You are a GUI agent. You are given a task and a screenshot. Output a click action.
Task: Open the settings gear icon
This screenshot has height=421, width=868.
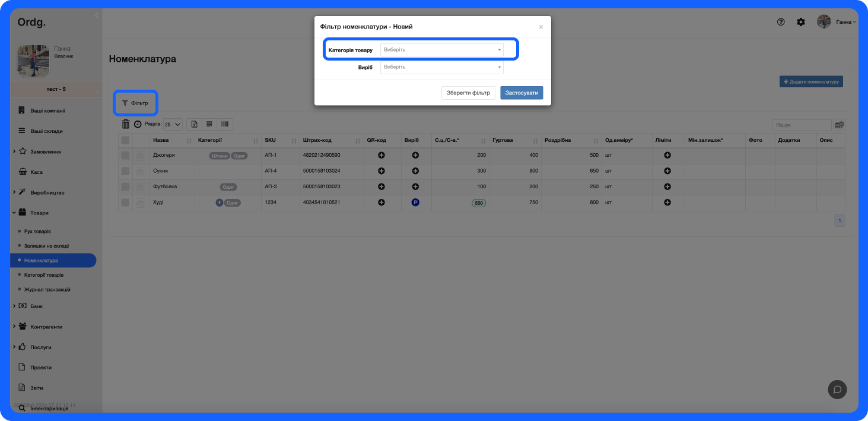[801, 22]
